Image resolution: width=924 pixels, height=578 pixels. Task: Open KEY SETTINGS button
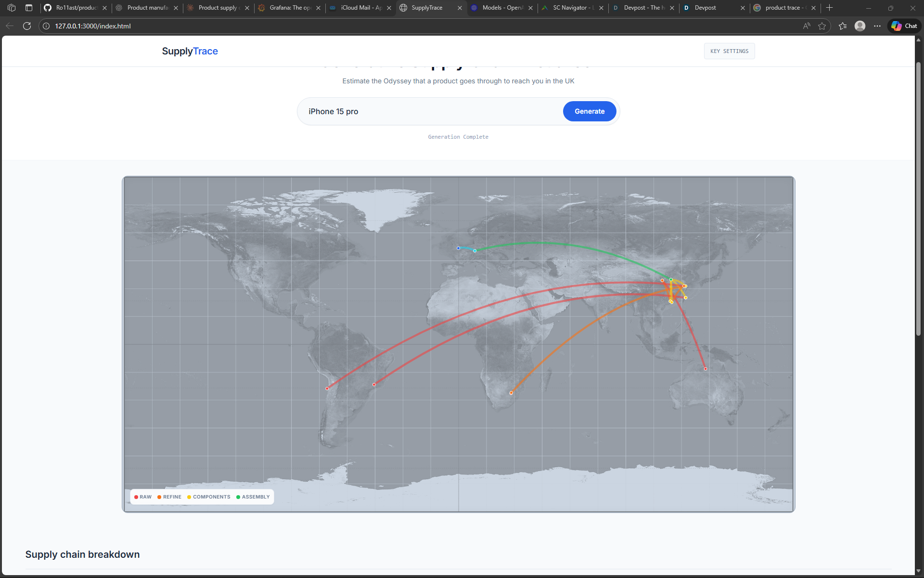pyautogui.click(x=729, y=51)
